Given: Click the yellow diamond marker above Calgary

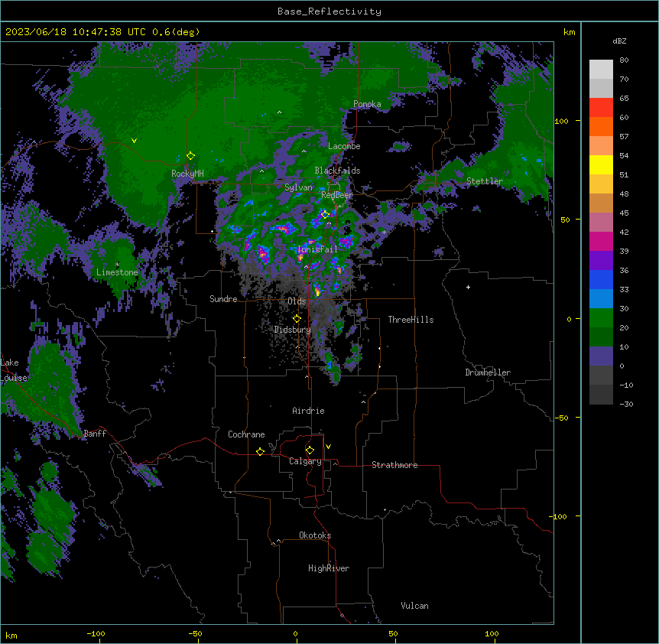Looking at the screenshot, I should coord(310,450).
